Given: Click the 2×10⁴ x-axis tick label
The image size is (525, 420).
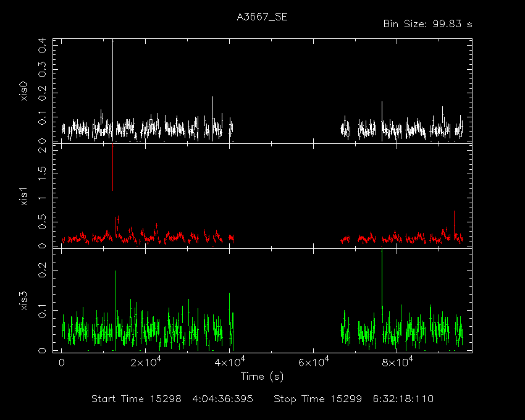Looking at the screenshot, I should [146, 362].
